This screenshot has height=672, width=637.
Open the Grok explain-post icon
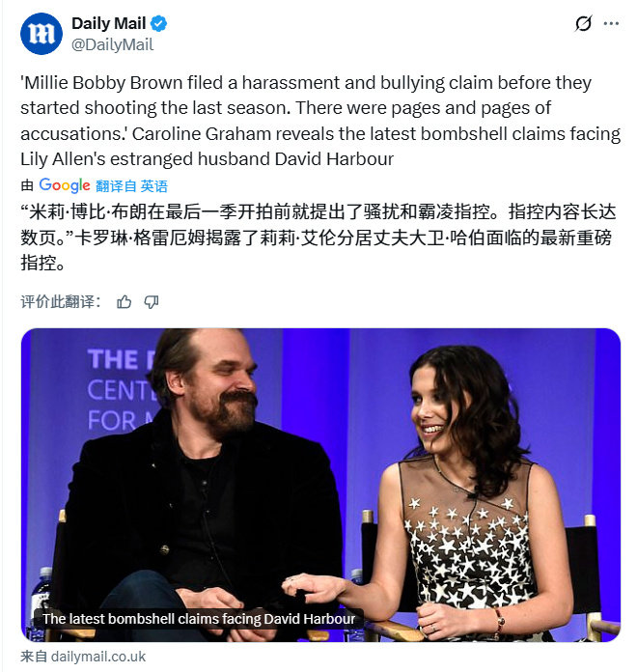(x=583, y=23)
